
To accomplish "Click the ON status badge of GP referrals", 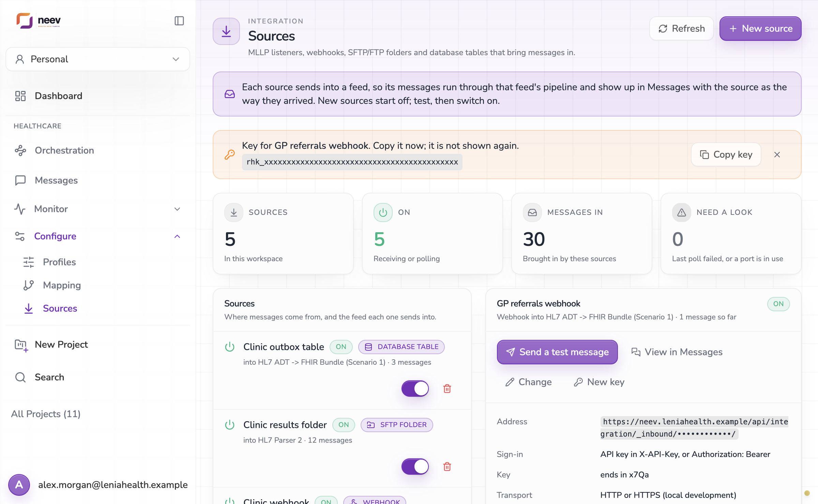I will (778, 304).
